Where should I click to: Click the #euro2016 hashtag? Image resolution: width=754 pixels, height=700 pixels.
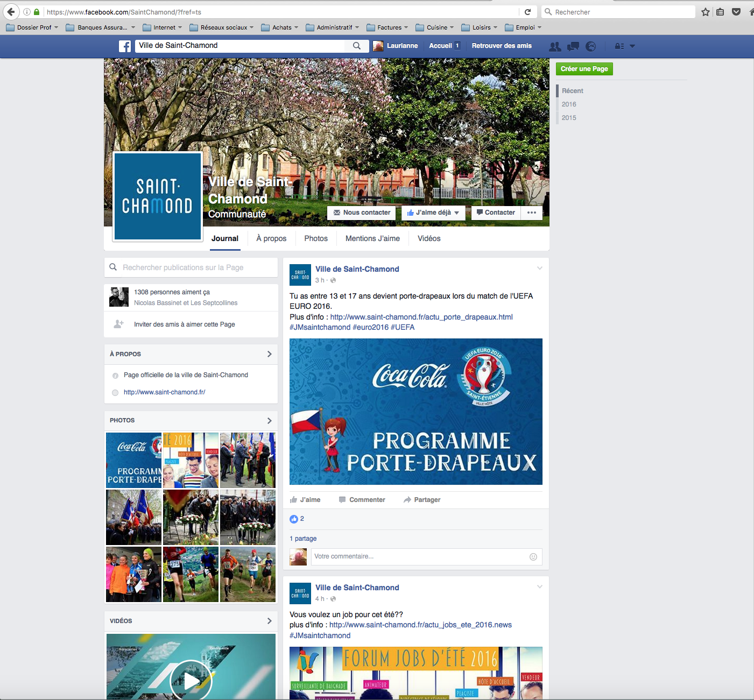(370, 327)
